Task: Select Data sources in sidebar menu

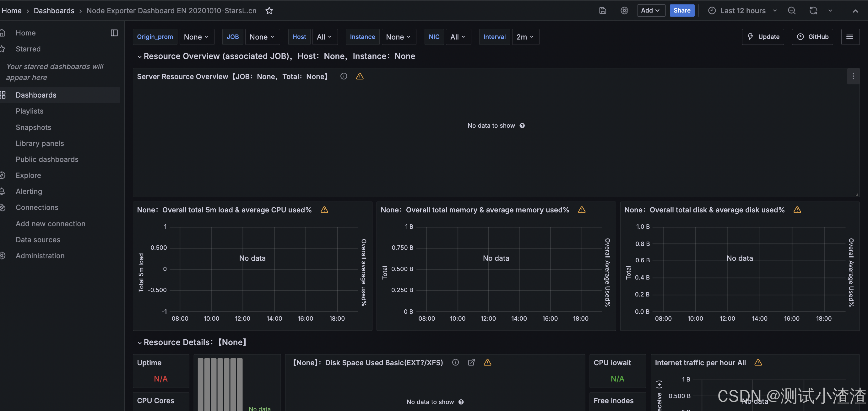Action: coord(38,240)
